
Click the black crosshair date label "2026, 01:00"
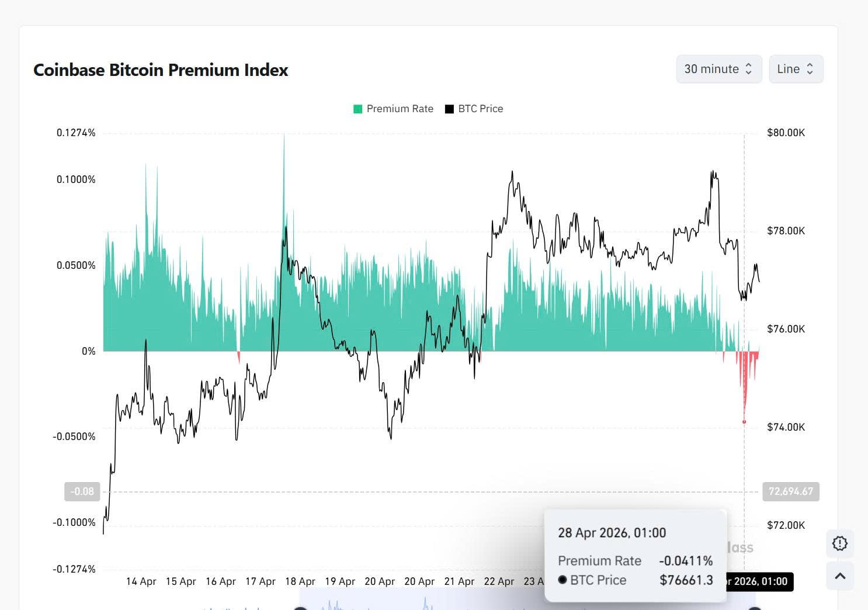coord(759,581)
